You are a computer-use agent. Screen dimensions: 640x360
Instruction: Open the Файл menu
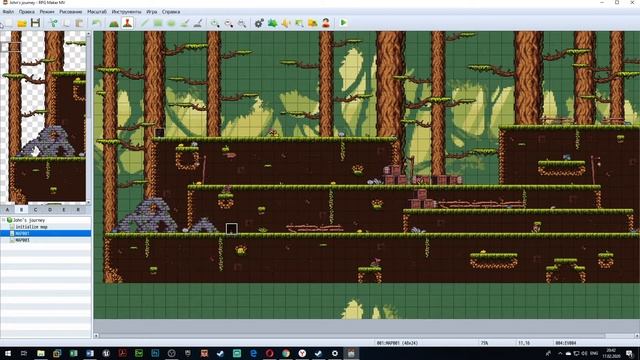[8, 12]
